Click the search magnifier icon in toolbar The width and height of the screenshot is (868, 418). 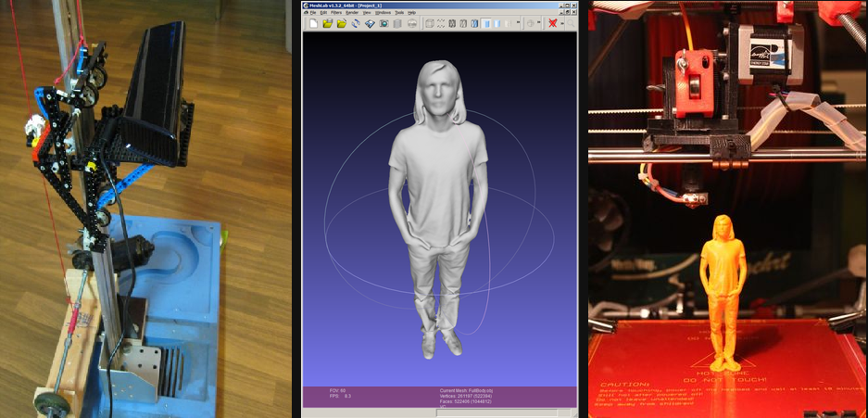pyautogui.click(x=571, y=23)
